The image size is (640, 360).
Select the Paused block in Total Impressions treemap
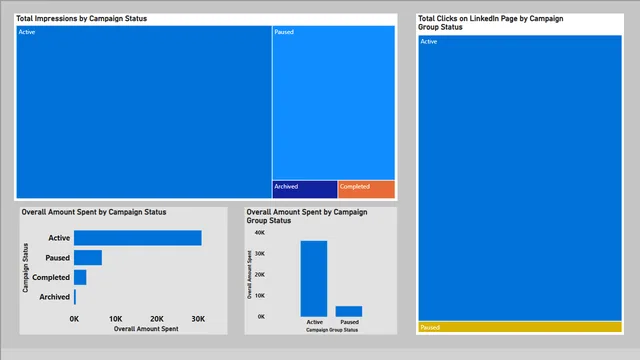(x=333, y=102)
